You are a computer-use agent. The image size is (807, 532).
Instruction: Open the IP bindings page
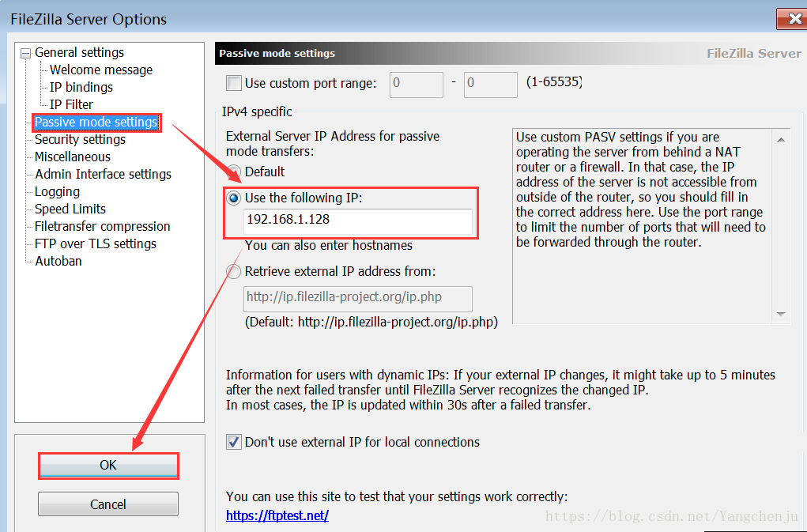[81, 88]
